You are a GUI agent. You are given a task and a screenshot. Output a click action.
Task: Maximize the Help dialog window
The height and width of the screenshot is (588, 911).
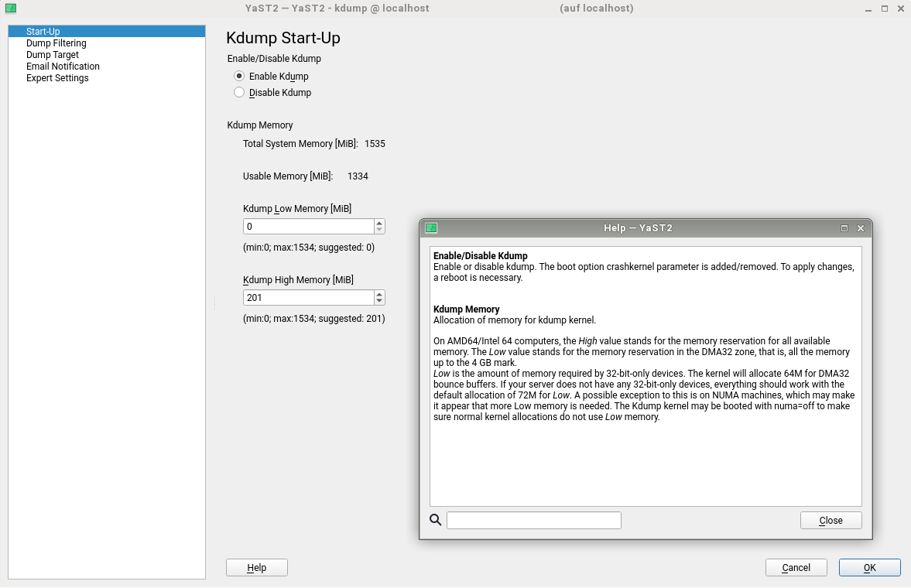pos(844,228)
